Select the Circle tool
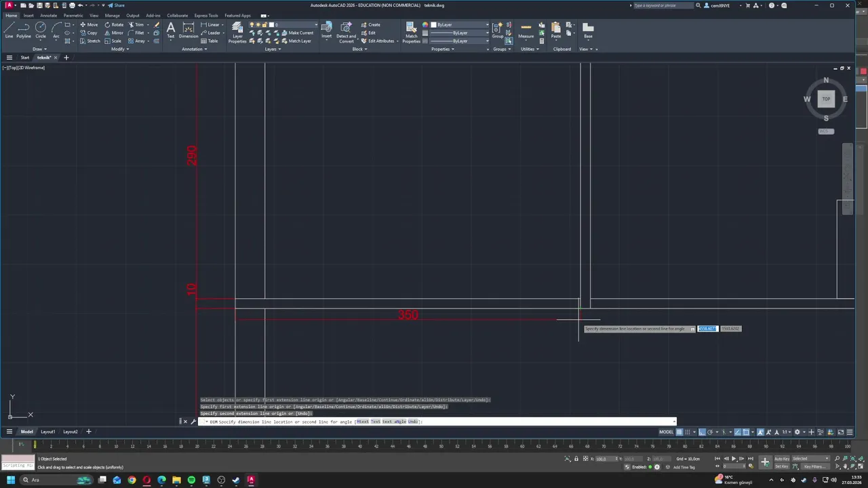 click(x=41, y=30)
